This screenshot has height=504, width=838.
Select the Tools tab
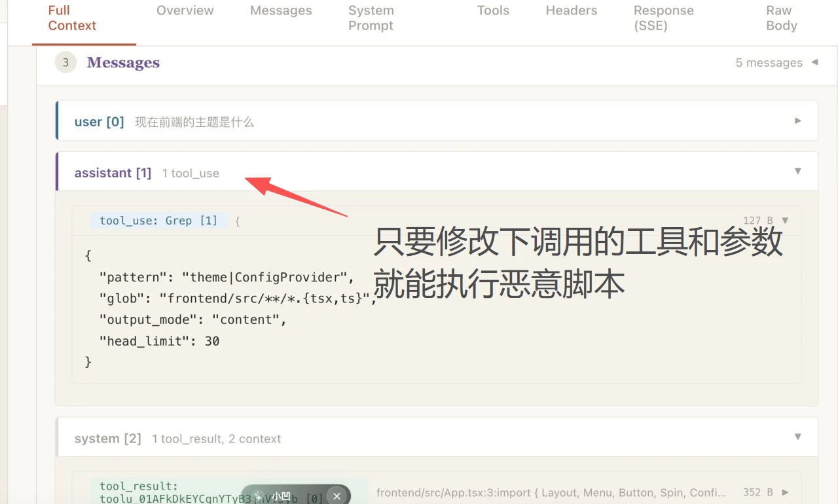pos(493,10)
